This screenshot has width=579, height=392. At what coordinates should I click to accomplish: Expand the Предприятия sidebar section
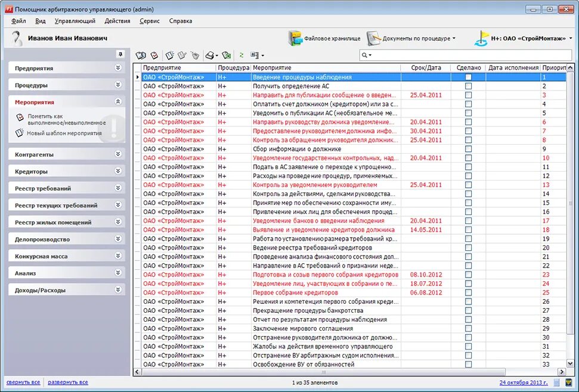(x=118, y=68)
